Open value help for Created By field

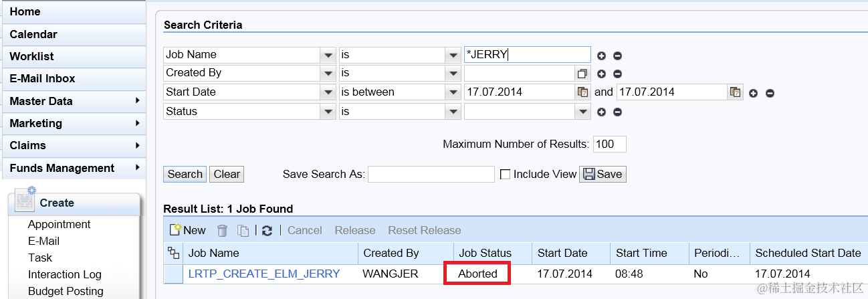click(x=583, y=74)
